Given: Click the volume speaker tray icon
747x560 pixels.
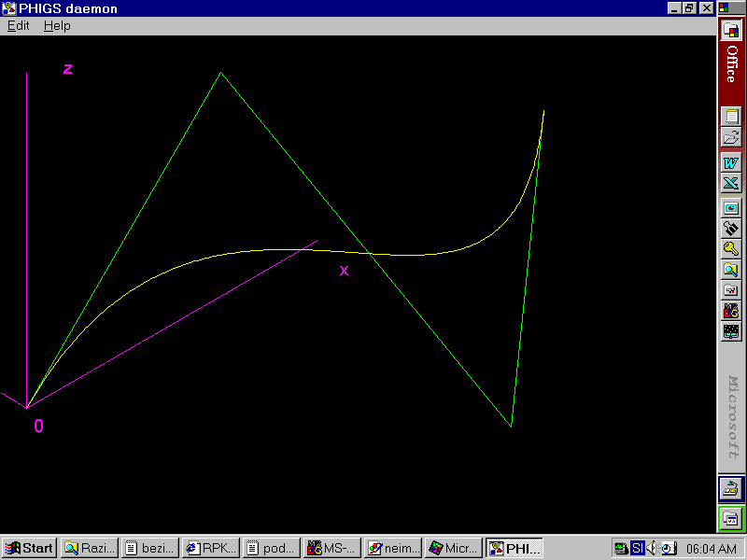Looking at the screenshot, I should (x=651, y=549).
